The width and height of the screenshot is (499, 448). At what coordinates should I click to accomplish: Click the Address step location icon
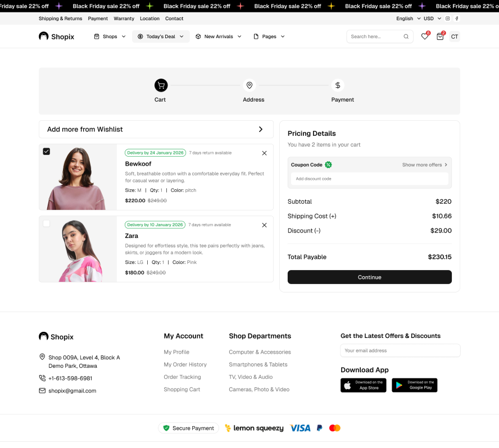[249, 85]
